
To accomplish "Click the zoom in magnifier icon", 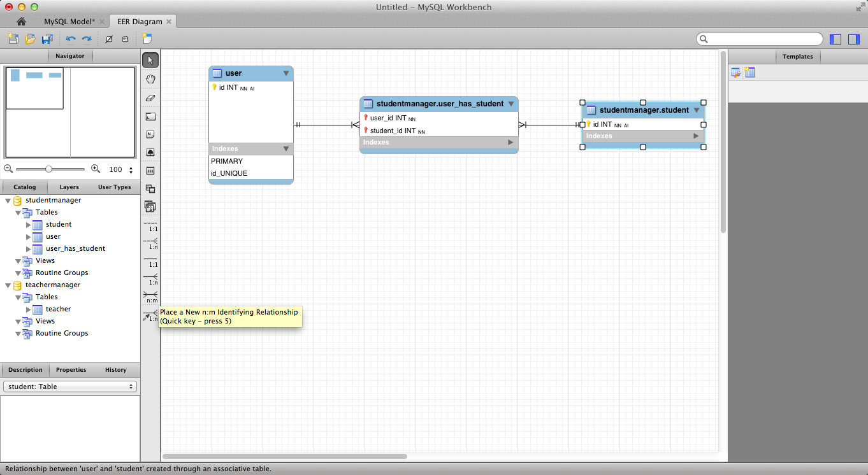I will (x=96, y=169).
